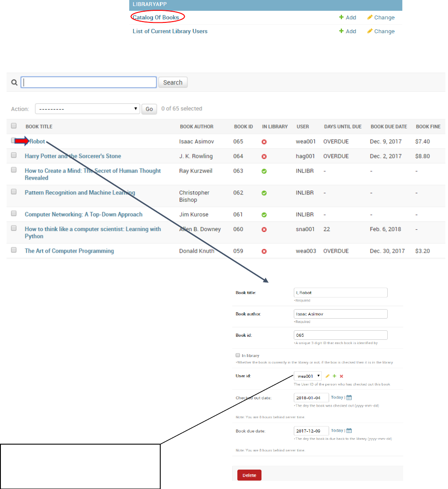Open Harry Potter and the Sorcerer's Stone

(x=73, y=156)
